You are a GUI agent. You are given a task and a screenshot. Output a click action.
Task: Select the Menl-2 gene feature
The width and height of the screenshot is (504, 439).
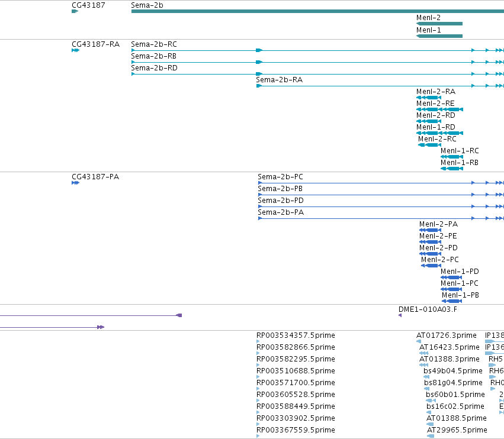click(439, 24)
